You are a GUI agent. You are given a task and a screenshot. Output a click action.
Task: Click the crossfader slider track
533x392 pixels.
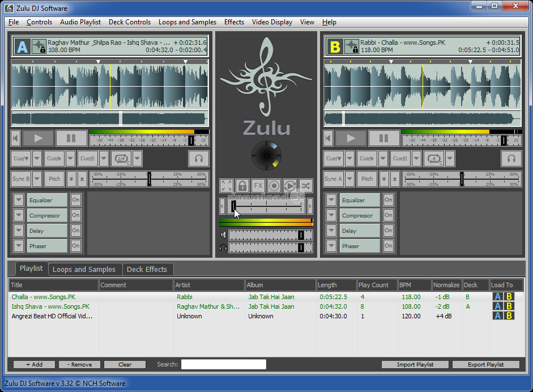coord(266,206)
